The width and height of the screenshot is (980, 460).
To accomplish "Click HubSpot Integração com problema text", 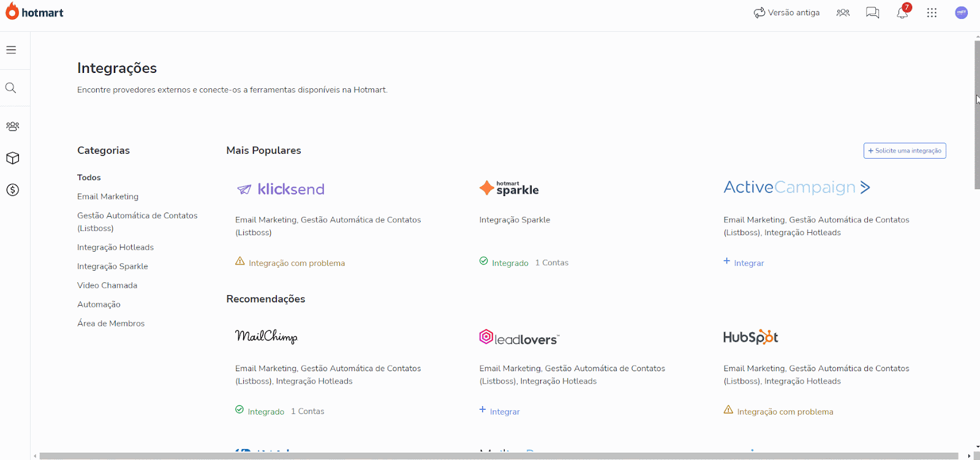I will (x=785, y=412).
